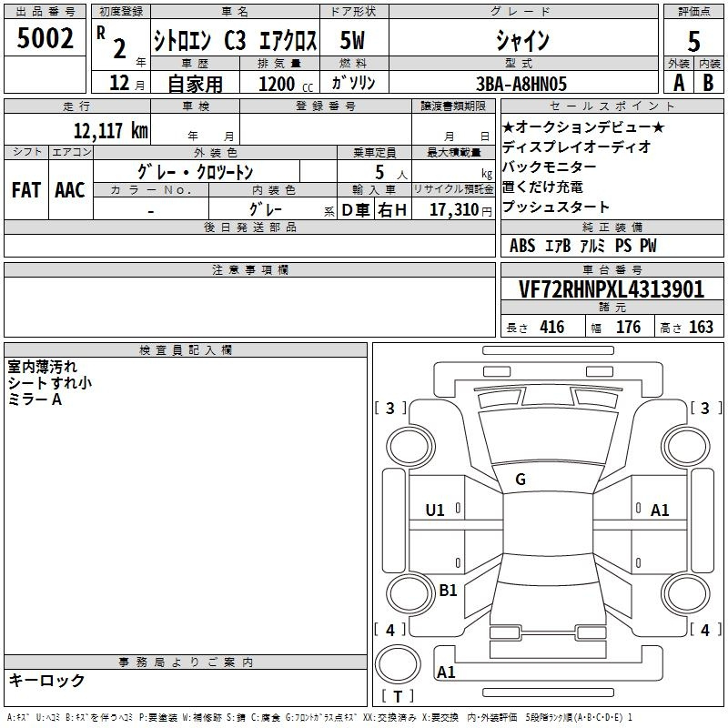Click the displacement value 1200 cc
This screenshot has height=728, width=728.
coord(286,84)
